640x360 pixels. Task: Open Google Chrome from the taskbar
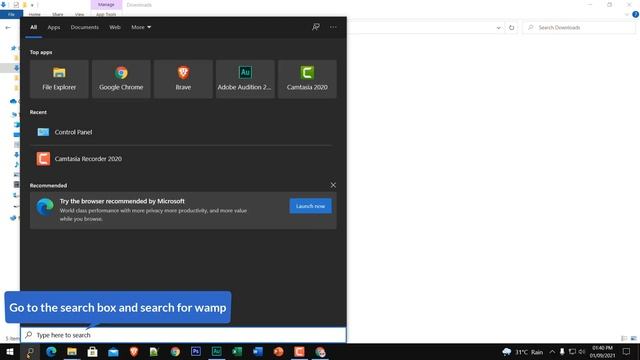point(175,352)
